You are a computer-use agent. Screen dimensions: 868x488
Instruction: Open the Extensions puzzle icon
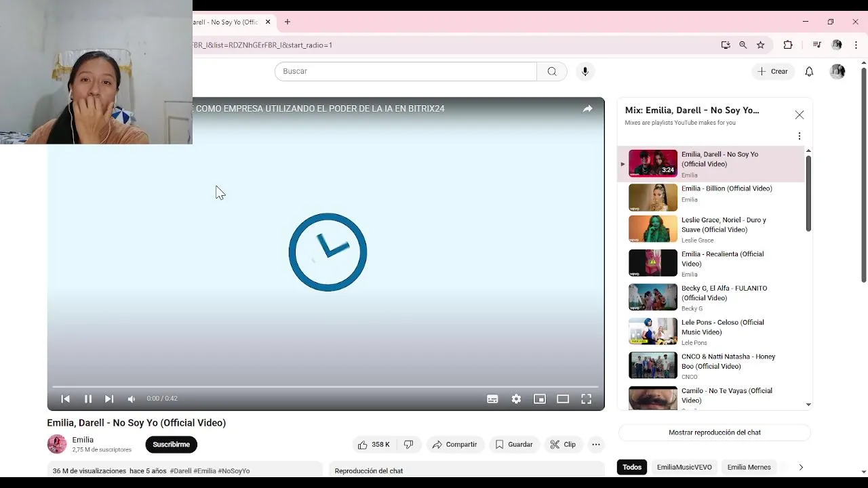click(x=788, y=45)
